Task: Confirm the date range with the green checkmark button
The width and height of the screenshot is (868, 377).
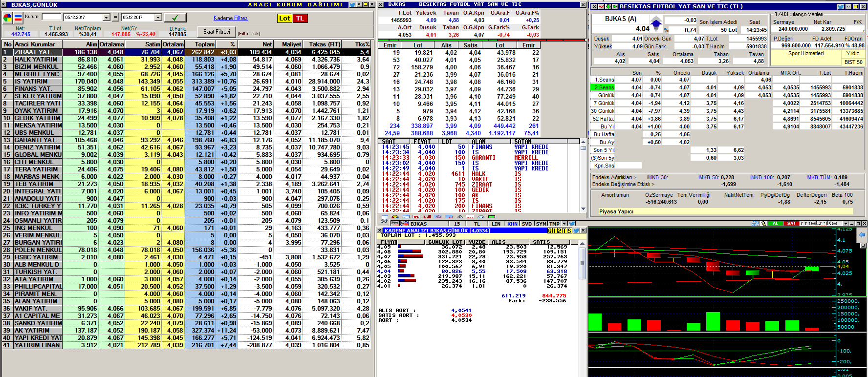Action: point(174,18)
